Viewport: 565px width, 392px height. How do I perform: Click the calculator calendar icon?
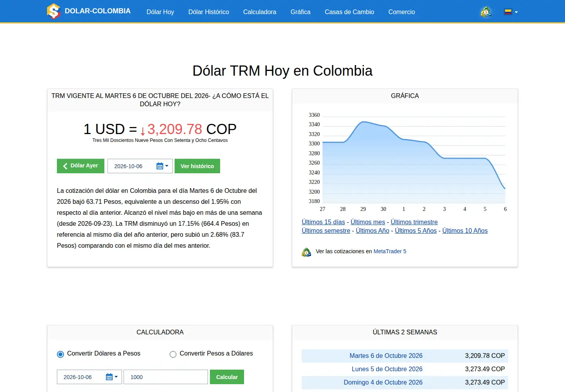click(x=109, y=377)
